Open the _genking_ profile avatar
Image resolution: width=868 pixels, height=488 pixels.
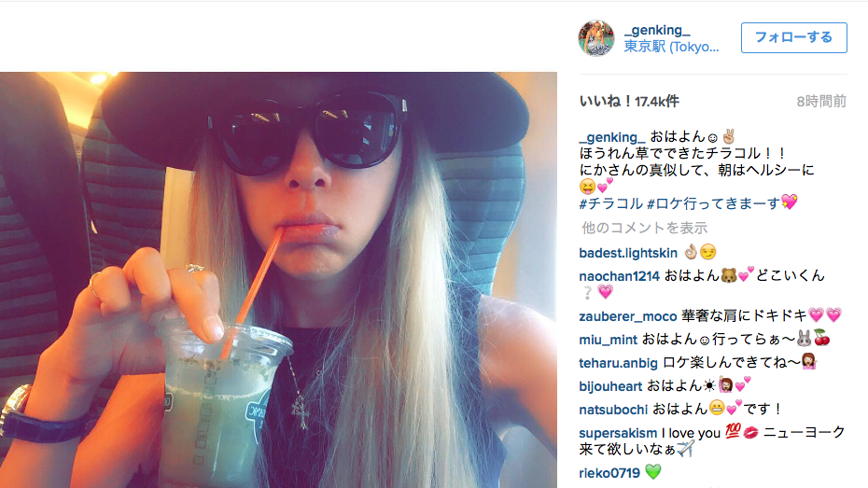coord(596,38)
